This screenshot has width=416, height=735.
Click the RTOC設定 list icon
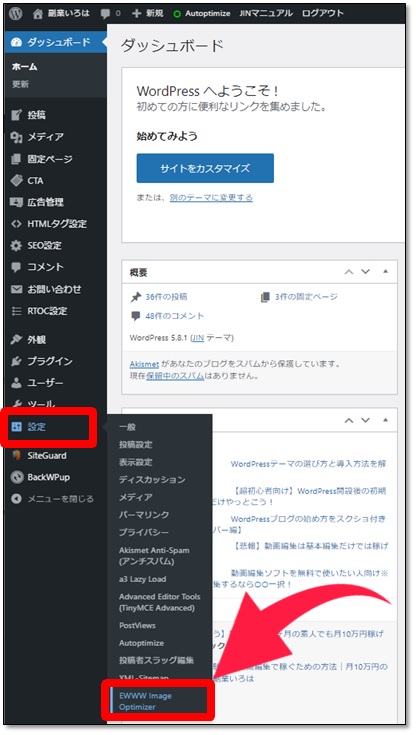click(16, 311)
